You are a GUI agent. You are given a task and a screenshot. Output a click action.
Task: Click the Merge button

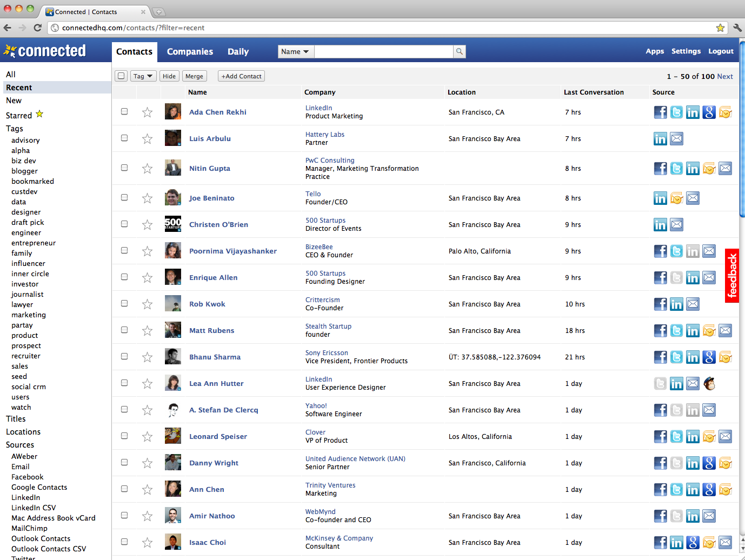tap(194, 76)
